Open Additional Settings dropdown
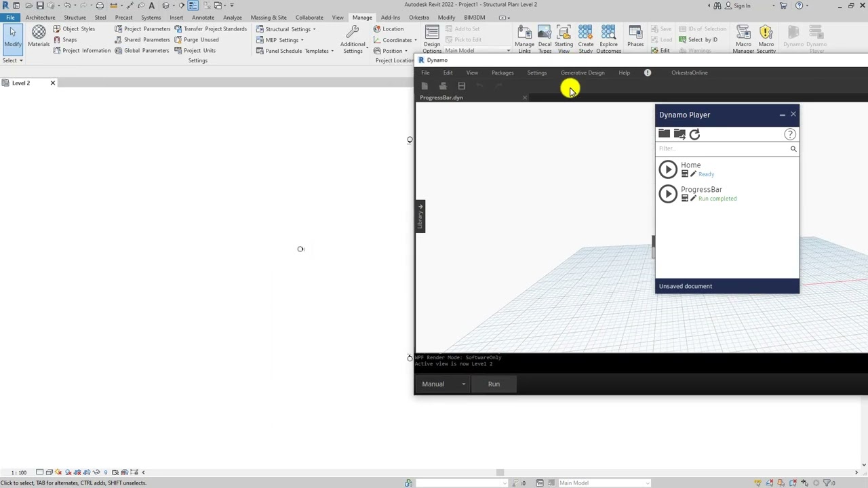The image size is (868, 488). coord(353,39)
